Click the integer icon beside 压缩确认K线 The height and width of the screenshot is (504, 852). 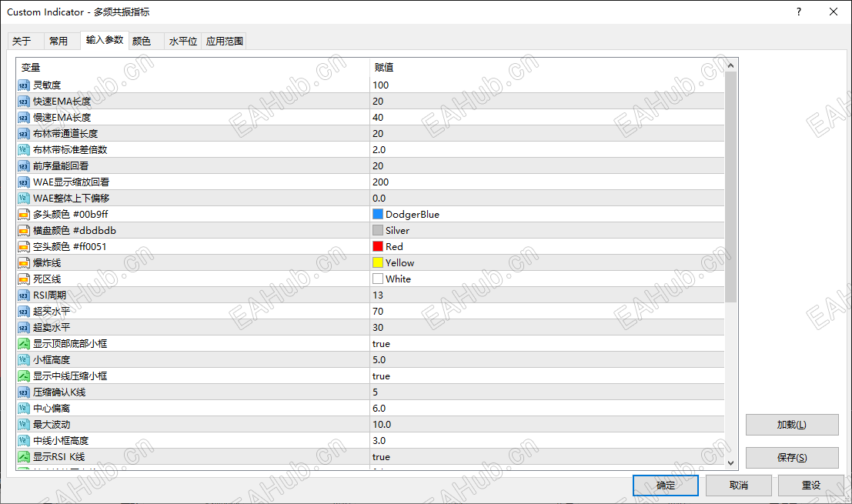pos(23,392)
